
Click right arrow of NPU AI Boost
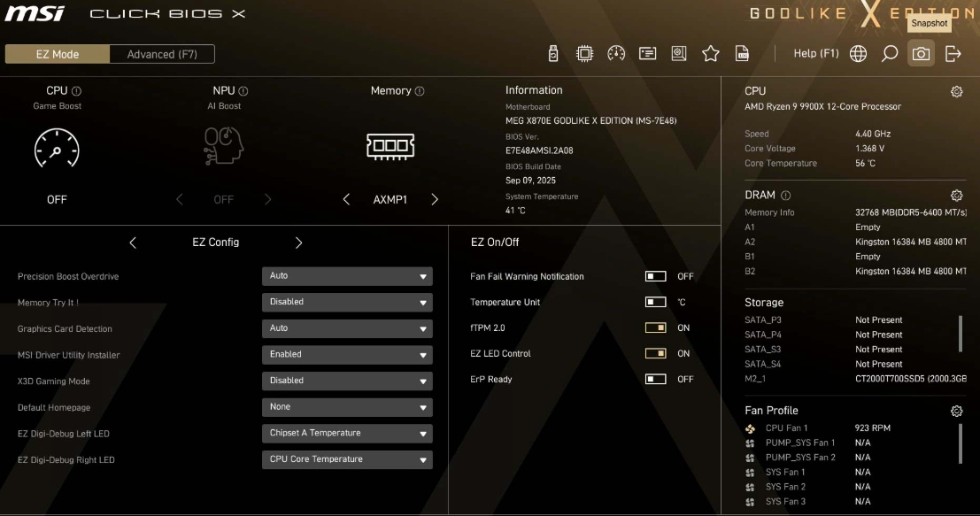click(268, 199)
